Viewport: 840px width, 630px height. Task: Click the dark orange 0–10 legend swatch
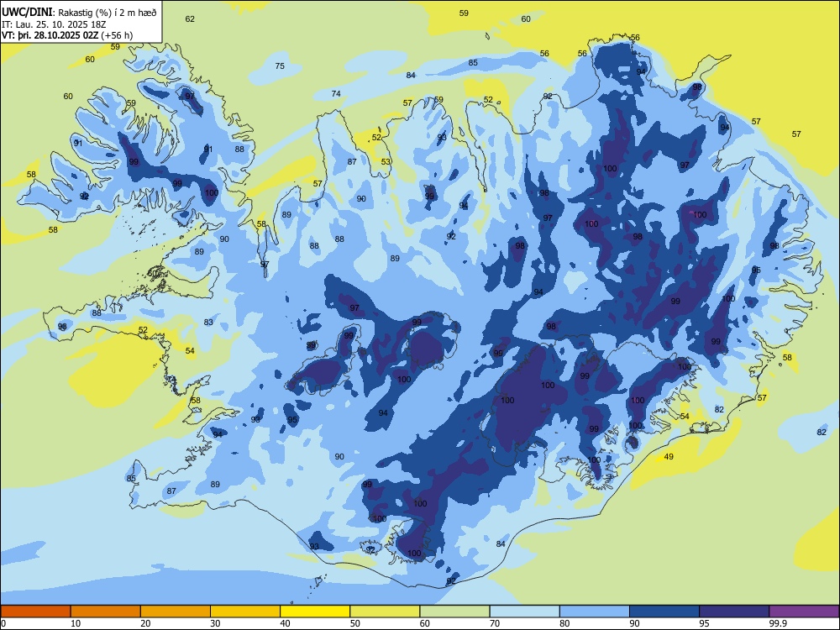(x=35, y=612)
